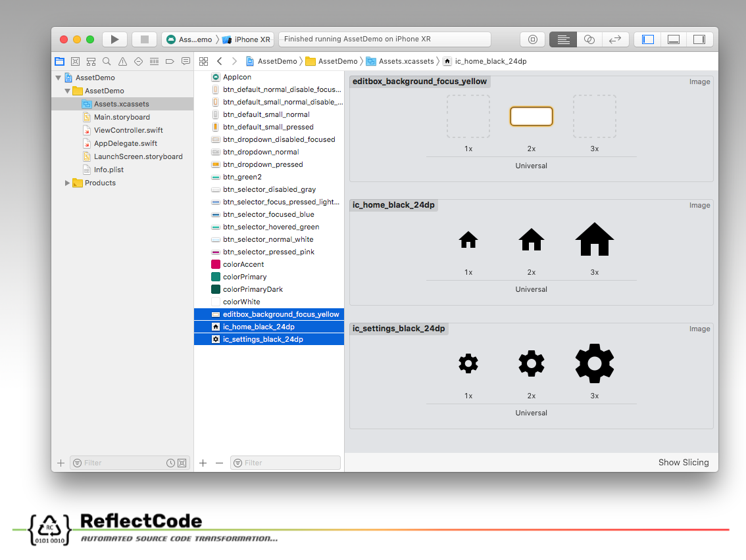Go back in editor history
Screen dimensions: 746x560
tap(219, 61)
